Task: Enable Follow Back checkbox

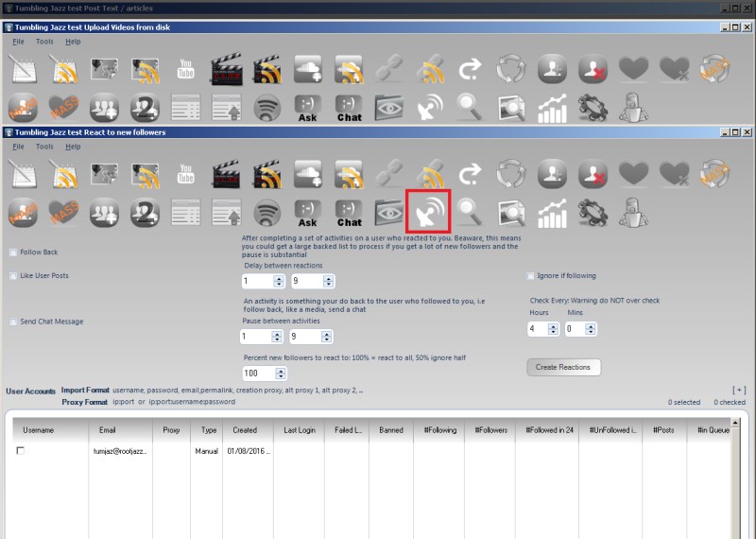Action: 13,252
